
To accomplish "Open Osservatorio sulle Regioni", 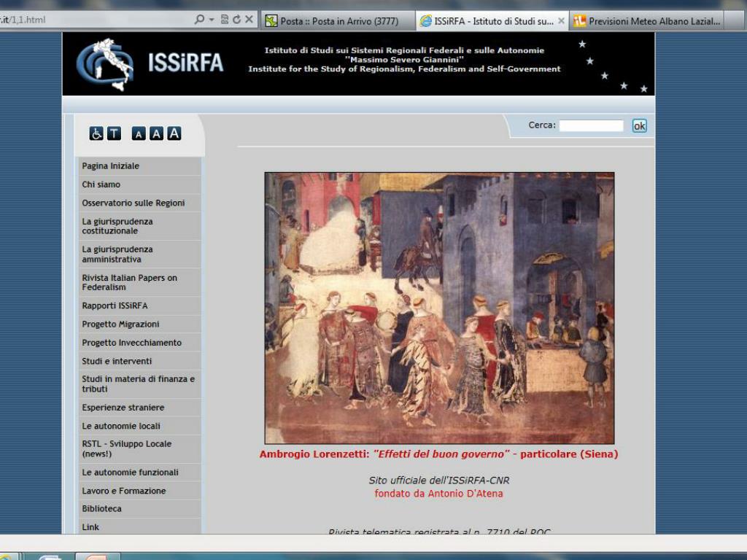I will click(x=139, y=203).
